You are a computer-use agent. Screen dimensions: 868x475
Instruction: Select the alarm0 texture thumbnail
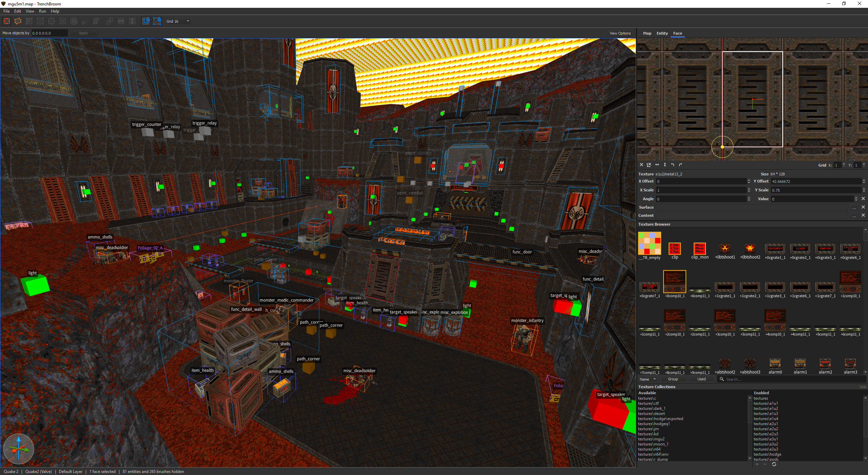[x=775, y=364]
